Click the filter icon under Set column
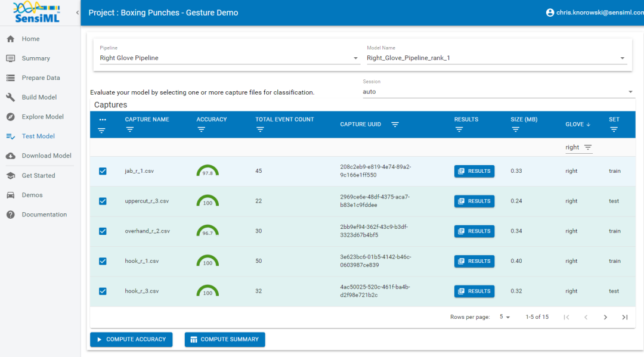Viewport: 644px width, 357px height. pos(614,129)
